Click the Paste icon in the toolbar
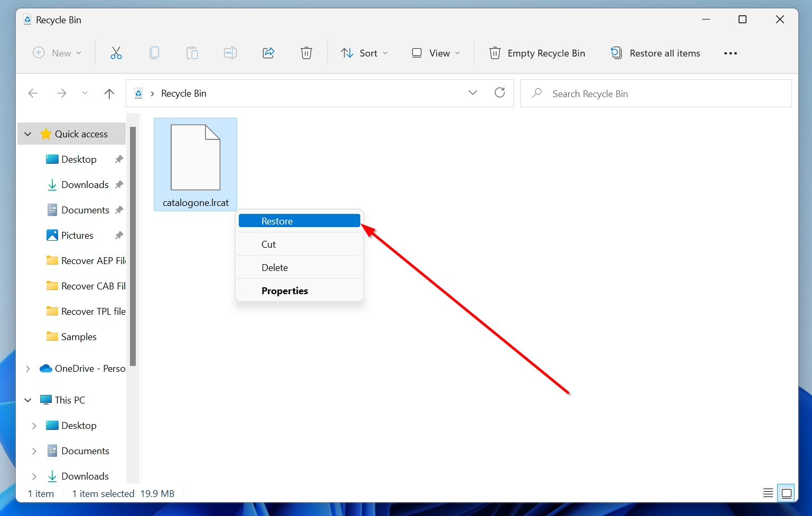The image size is (812, 516). [192, 53]
